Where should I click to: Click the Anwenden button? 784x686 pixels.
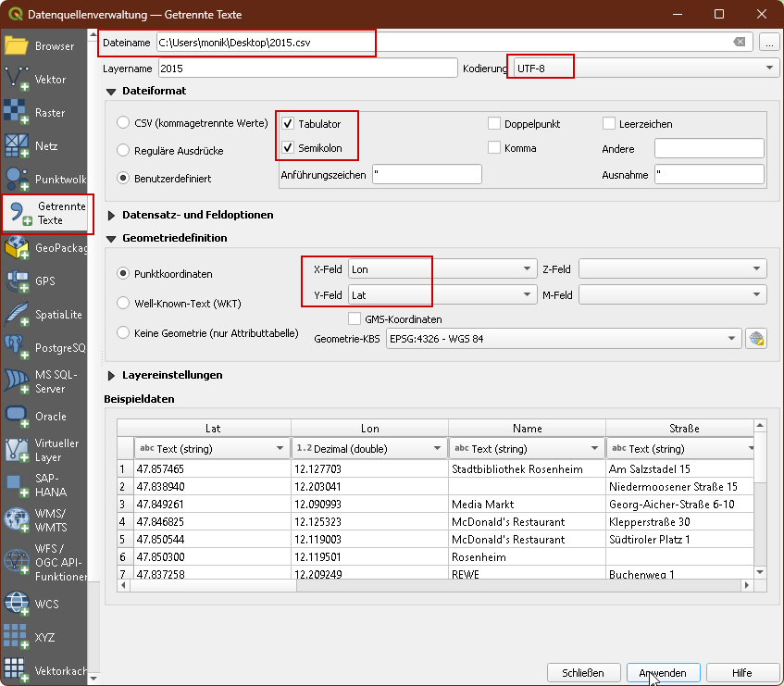click(662, 673)
